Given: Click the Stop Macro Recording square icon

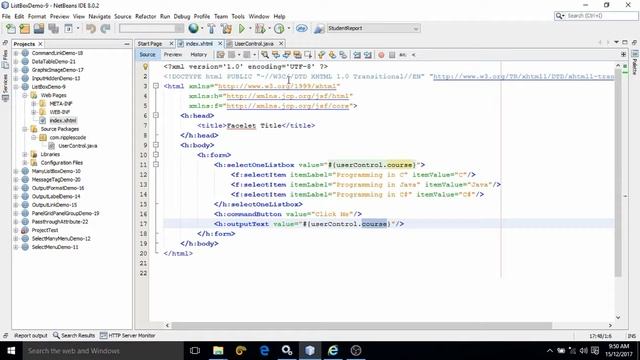Looking at the screenshot, I should 392,55.
